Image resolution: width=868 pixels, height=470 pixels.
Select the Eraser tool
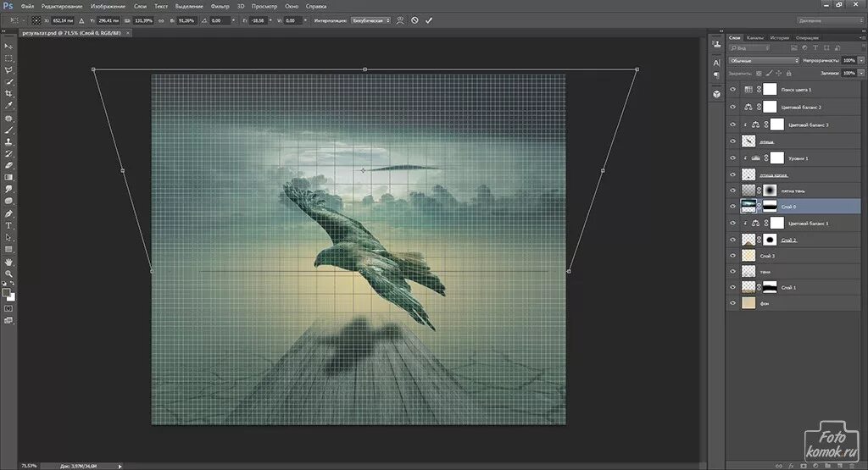pyautogui.click(x=8, y=165)
